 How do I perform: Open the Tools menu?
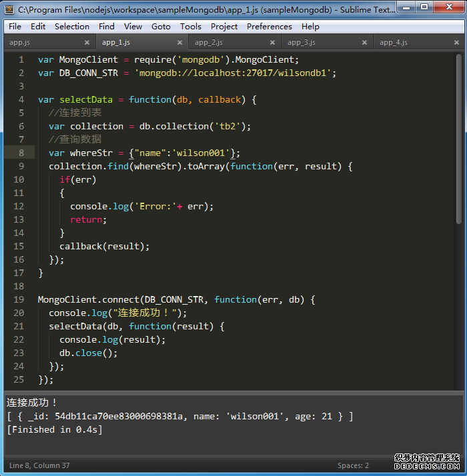click(x=190, y=27)
